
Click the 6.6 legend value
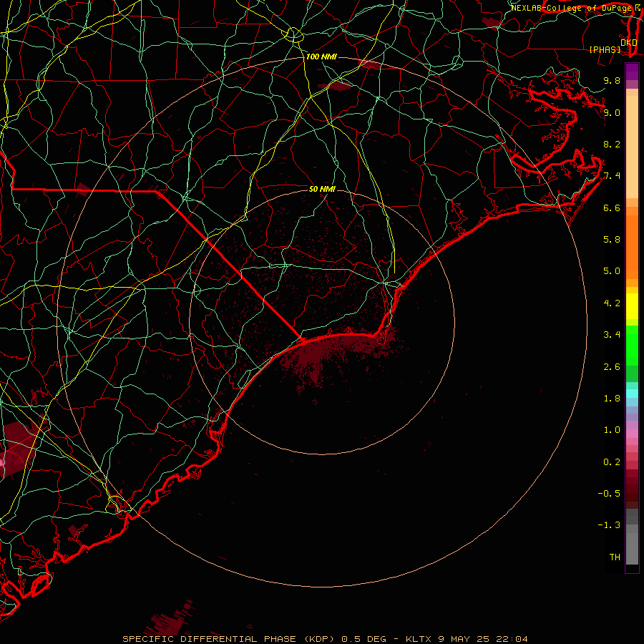click(x=612, y=208)
